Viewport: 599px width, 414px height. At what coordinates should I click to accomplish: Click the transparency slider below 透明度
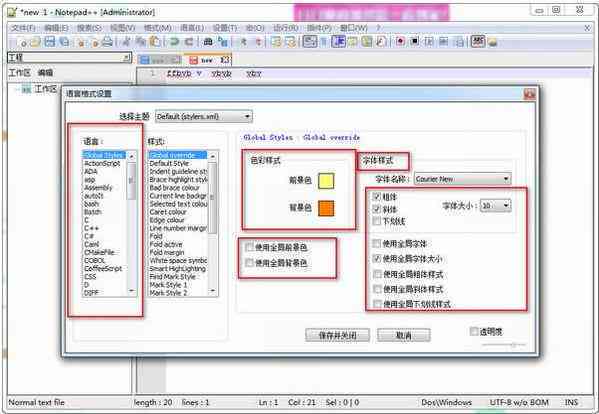tap(503, 344)
